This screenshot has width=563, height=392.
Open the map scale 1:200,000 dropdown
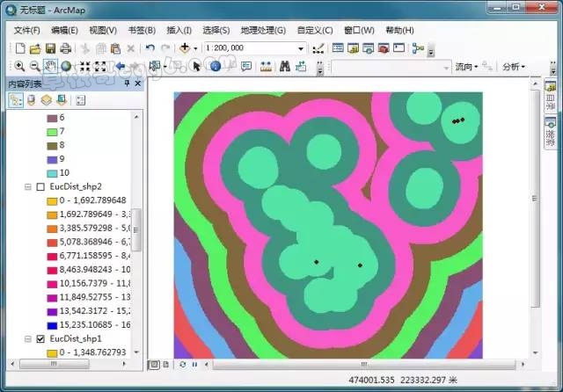coord(301,48)
